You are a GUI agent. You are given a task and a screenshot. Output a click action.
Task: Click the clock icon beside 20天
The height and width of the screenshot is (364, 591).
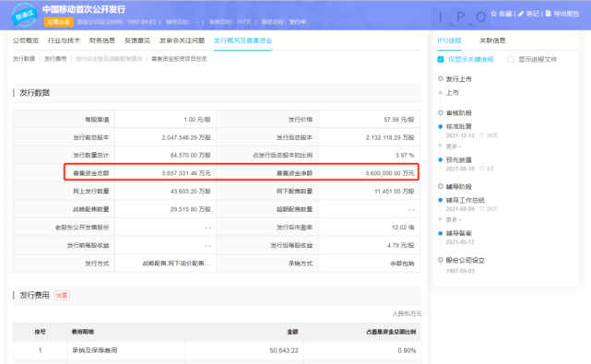pos(481,209)
